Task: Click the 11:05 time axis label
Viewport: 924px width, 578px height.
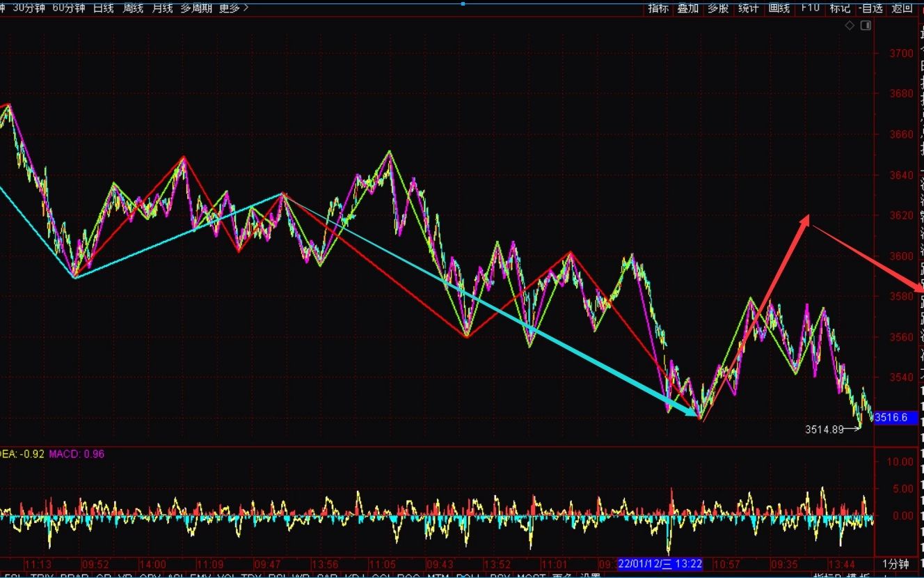Action: (x=382, y=564)
